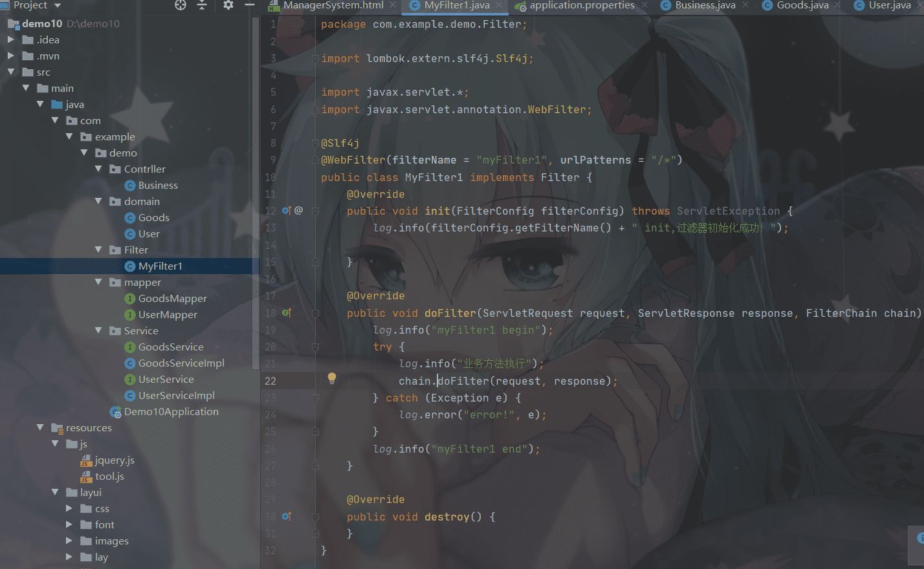
Task: Open the Project view dropdown
Action: (x=58, y=6)
